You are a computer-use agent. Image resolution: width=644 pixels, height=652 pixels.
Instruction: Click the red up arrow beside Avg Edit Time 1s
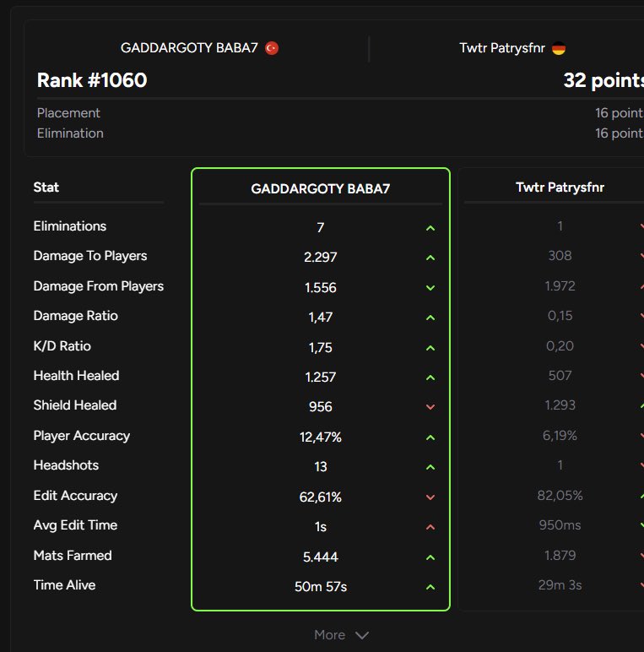[430, 527]
